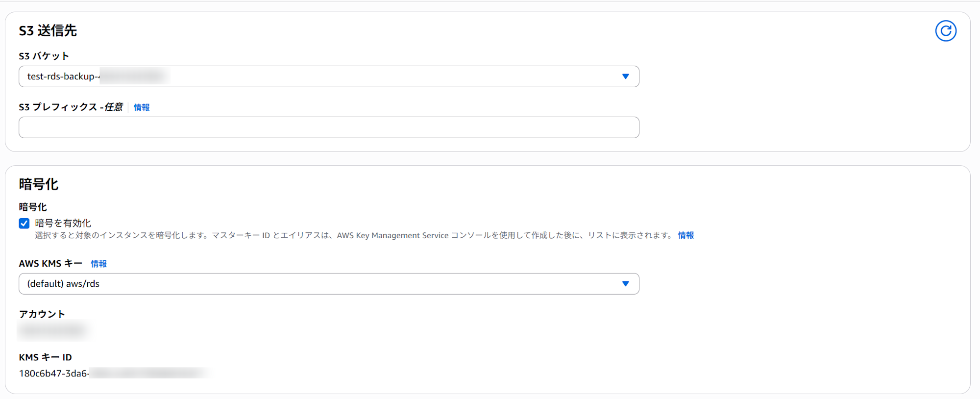
Task: Click the アカウント label
Action: (x=42, y=314)
